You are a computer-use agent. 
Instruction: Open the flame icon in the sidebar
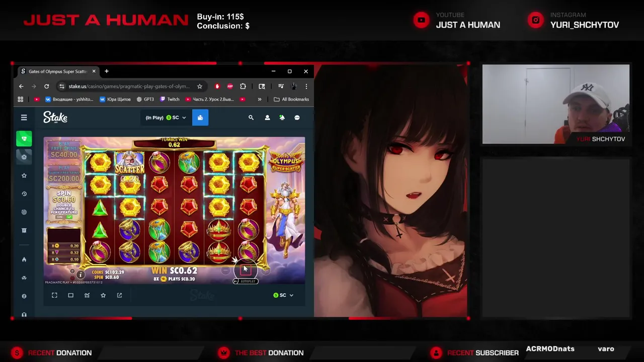[x=24, y=259]
